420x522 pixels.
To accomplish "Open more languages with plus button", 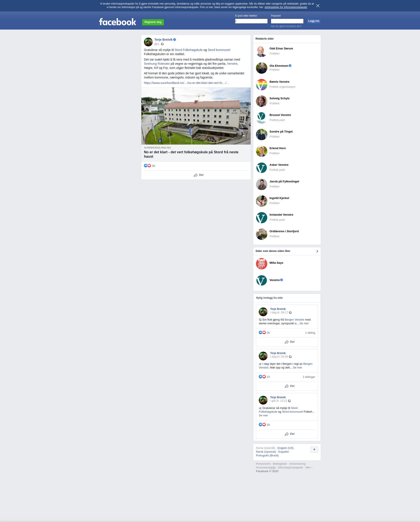I will [x=314, y=450].
